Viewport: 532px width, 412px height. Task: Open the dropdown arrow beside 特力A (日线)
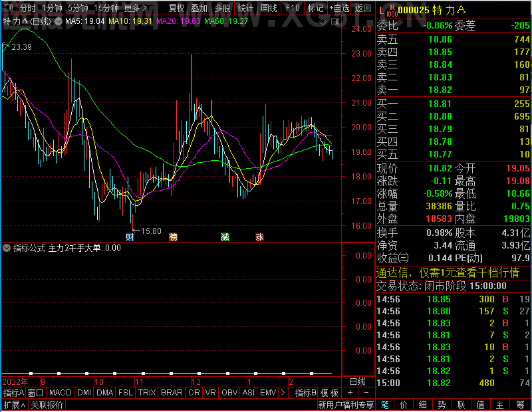[x=59, y=22]
